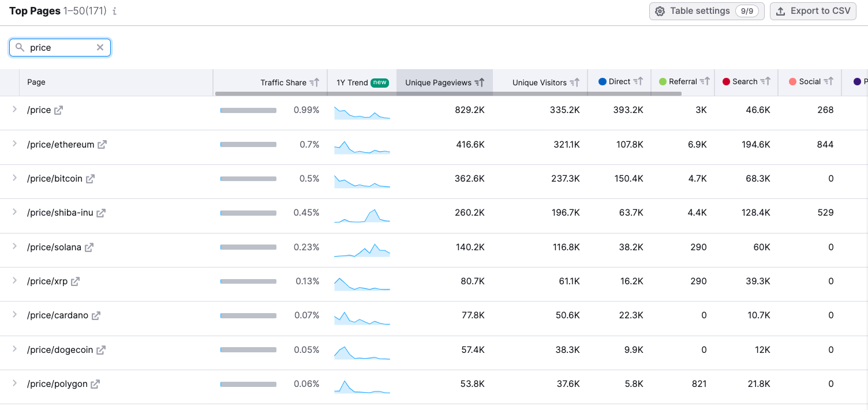This screenshot has width=868, height=410.
Task: Expand the /price/cardano row
Action: (x=15, y=314)
